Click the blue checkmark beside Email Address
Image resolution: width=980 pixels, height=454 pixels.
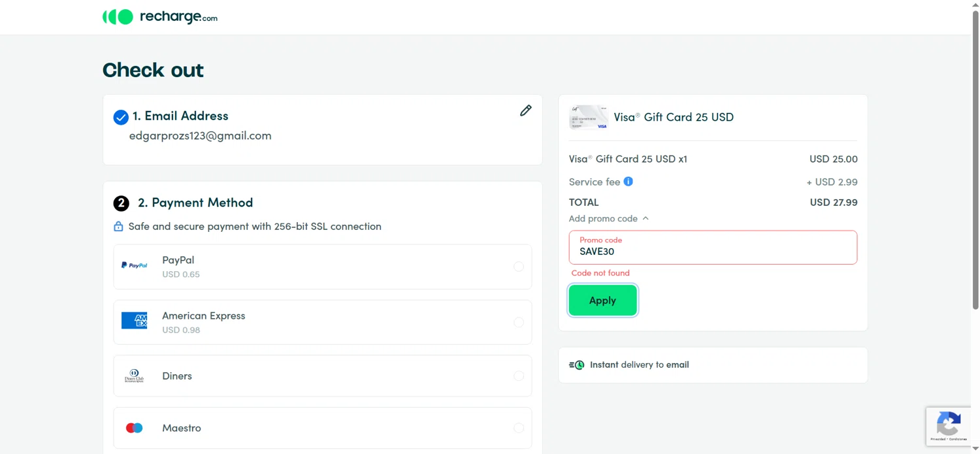[121, 118]
